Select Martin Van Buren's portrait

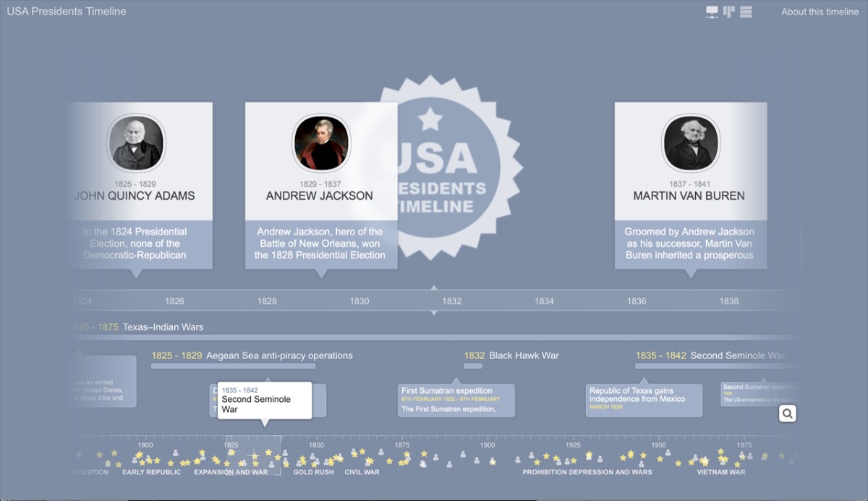690,143
